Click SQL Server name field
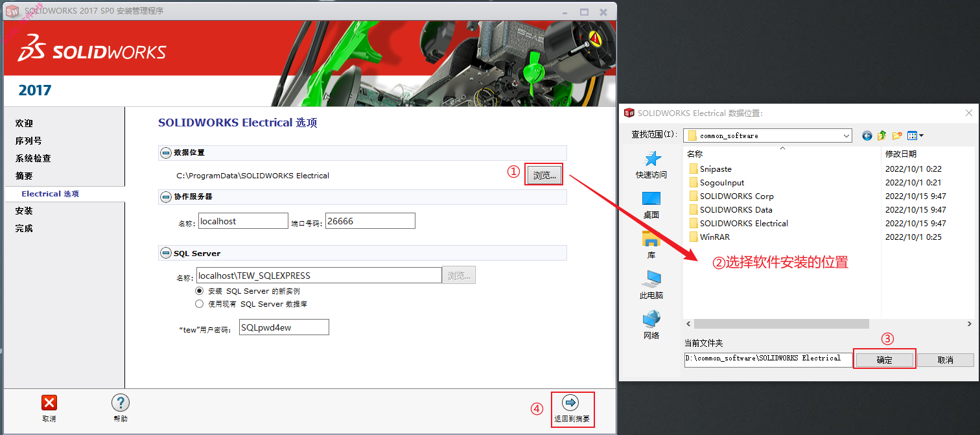980x435 pixels. (320, 276)
